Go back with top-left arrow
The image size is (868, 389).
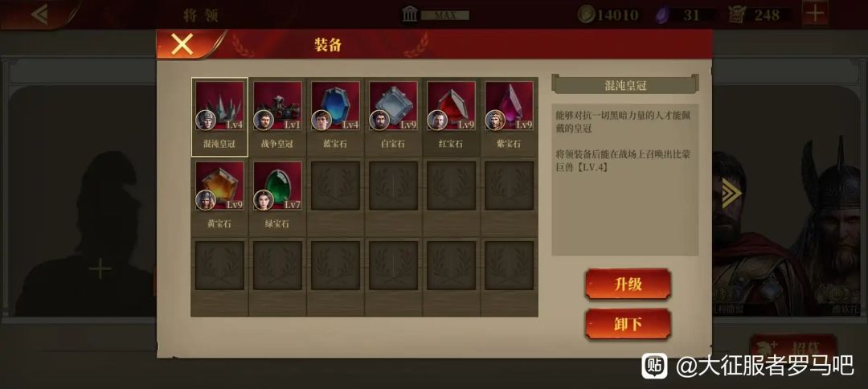pyautogui.click(x=39, y=14)
